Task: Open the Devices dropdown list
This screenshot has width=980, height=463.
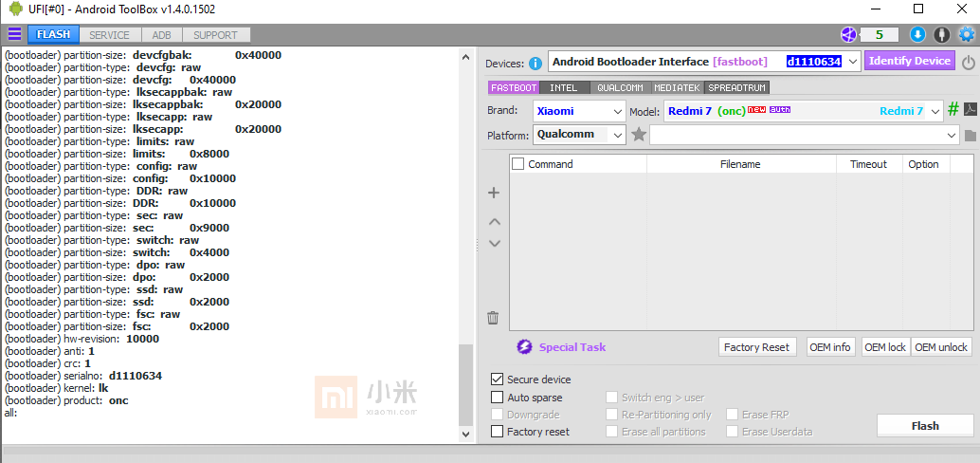Action: click(x=854, y=62)
